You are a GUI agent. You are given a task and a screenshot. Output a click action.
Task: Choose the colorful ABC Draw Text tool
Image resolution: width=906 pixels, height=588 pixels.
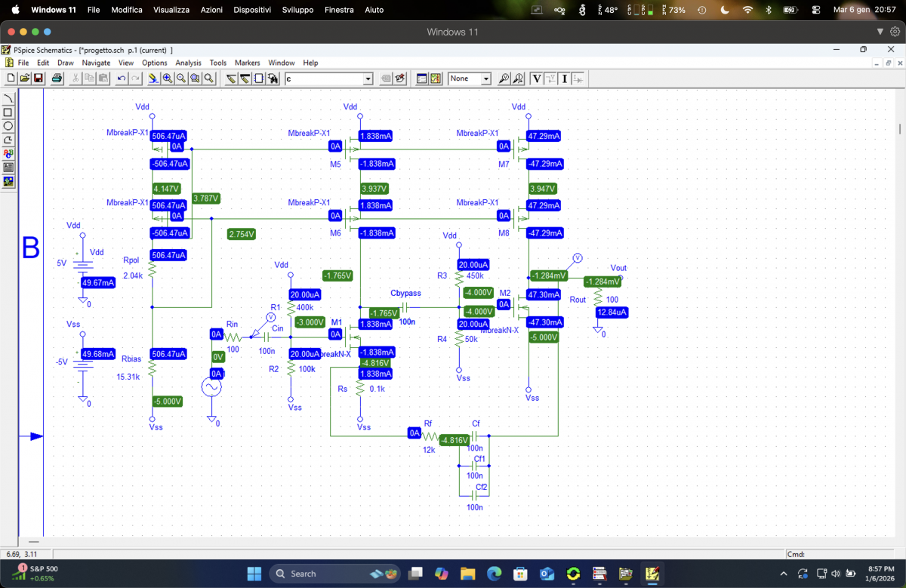coord(8,153)
